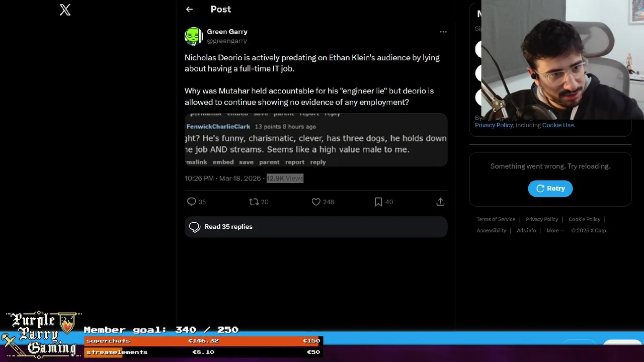Expand the More footer menu
Viewport: 644px width, 362px height.
point(555,230)
